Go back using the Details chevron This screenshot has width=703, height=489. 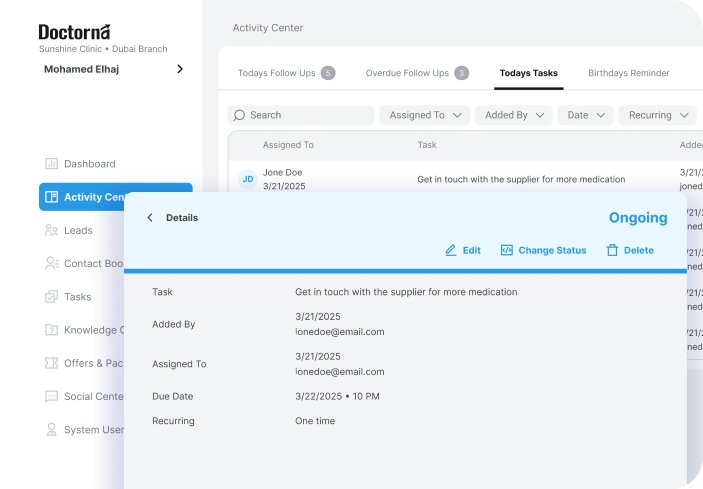pos(150,218)
